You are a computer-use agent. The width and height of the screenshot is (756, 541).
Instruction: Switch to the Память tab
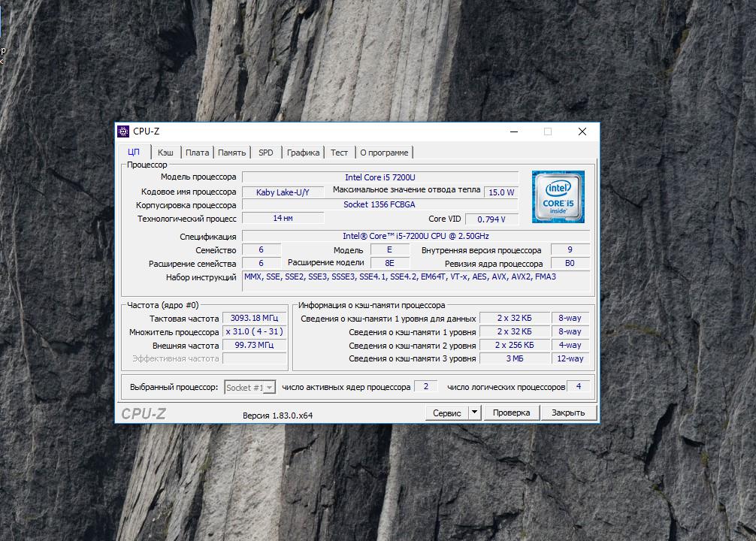232,153
